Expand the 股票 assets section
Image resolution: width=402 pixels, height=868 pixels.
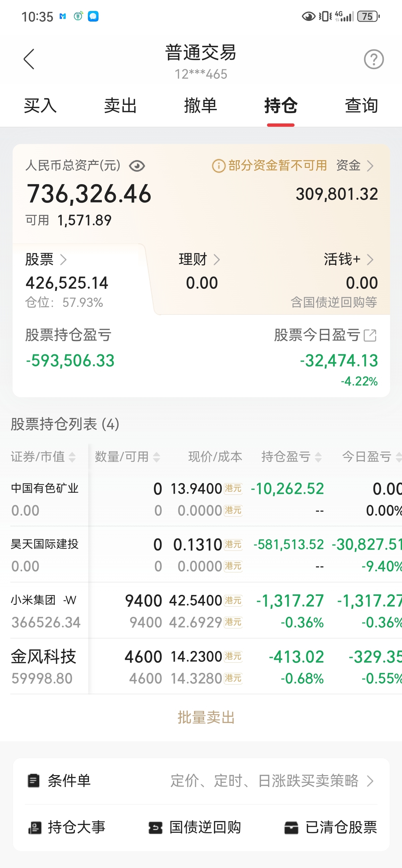46,260
